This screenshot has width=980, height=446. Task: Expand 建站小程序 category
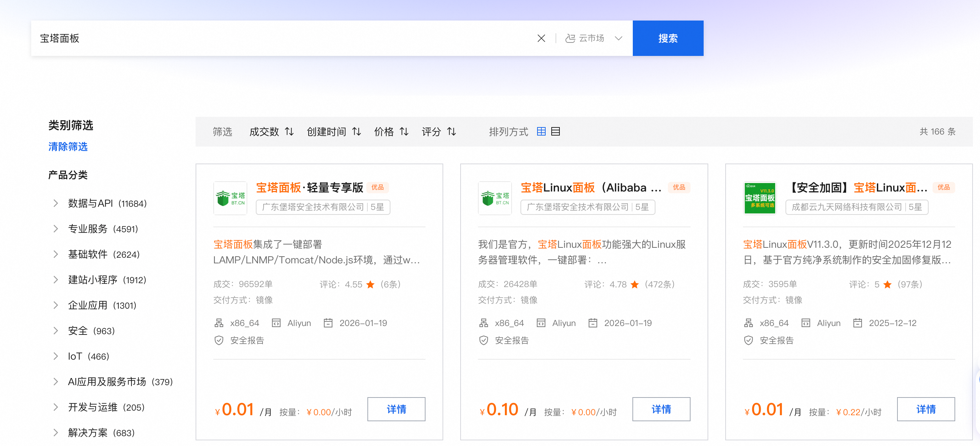point(56,280)
